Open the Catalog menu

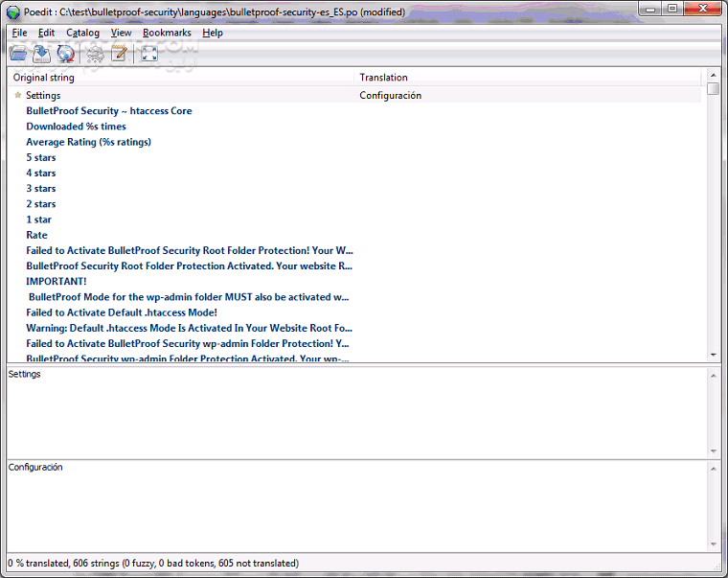click(x=82, y=33)
